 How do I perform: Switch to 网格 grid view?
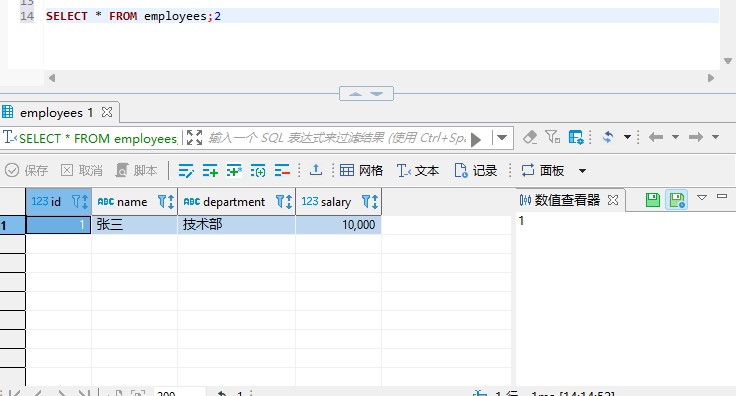click(x=361, y=170)
